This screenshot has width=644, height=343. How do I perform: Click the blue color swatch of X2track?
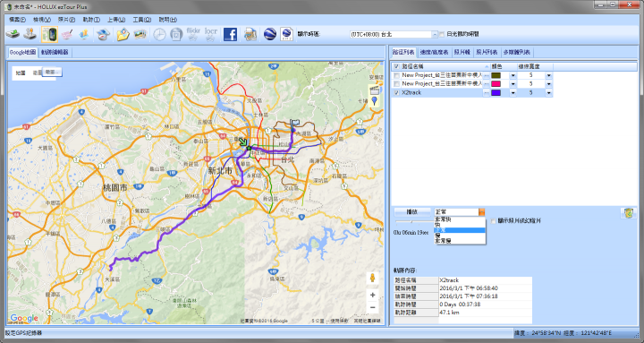click(x=496, y=93)
